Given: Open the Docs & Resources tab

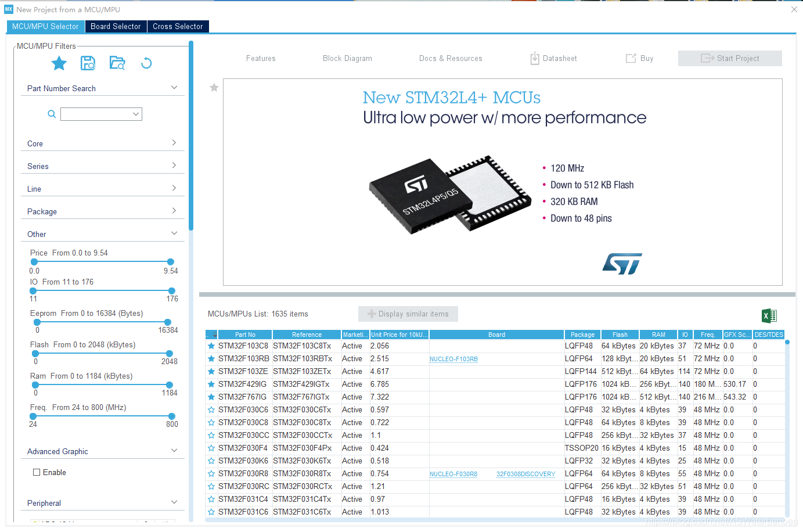Looking at the screenshot, I should click(x=451, y=59).
